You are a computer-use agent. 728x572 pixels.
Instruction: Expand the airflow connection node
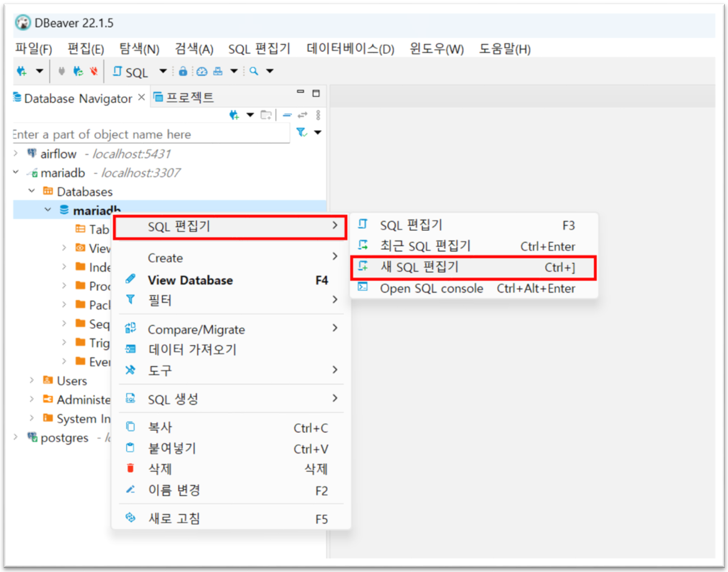point(16,153)
